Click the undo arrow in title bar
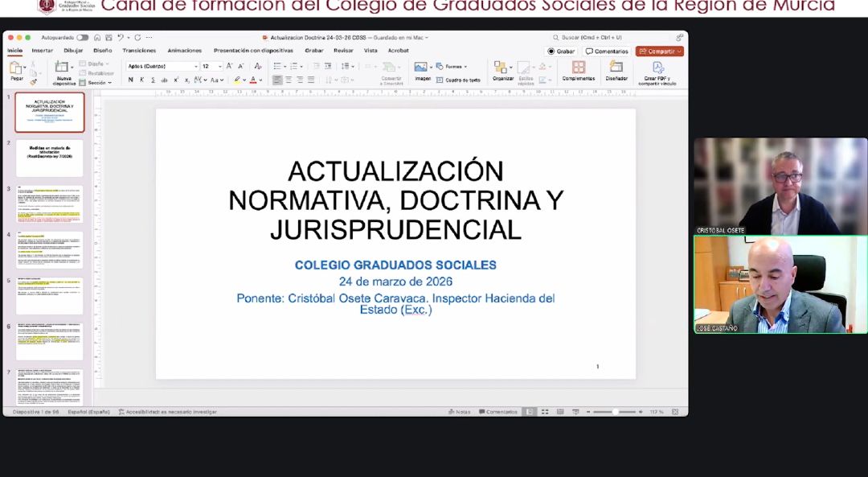This screenshot has width=868, height=477. [x=120, y=38]
